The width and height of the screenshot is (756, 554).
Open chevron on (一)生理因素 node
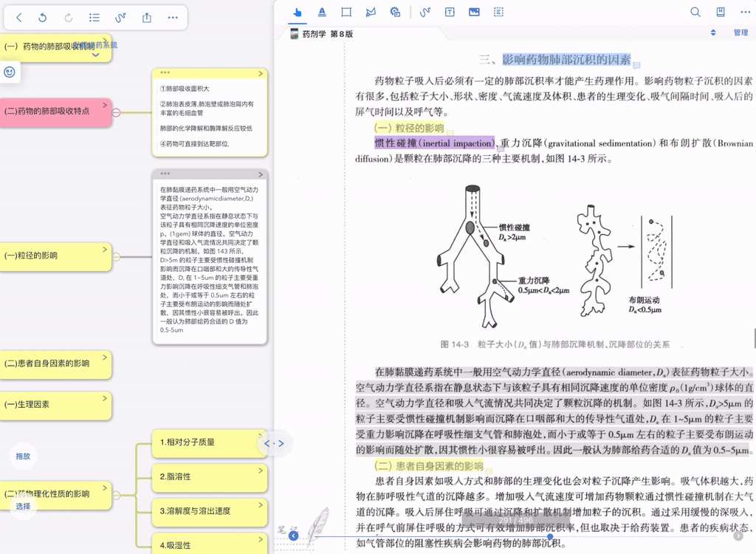click(105, 398)
